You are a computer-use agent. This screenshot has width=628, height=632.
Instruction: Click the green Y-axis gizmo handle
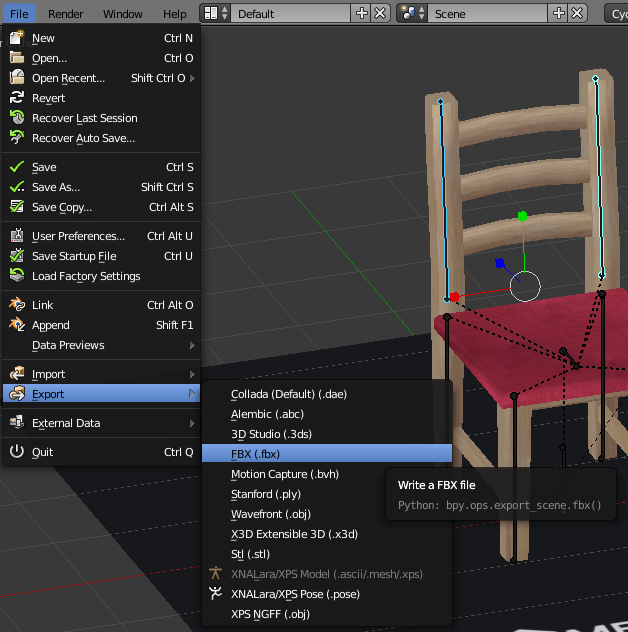click(x=522, y=216)
